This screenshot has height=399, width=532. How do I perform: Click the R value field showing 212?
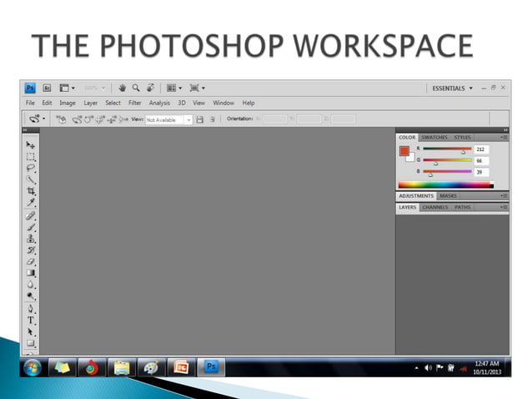click(x=481, y=149)
